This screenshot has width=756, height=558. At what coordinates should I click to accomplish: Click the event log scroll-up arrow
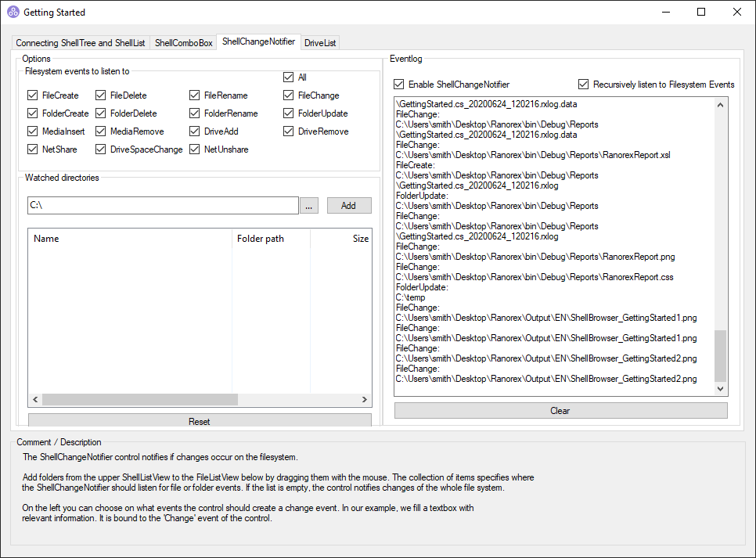(721, 104)
